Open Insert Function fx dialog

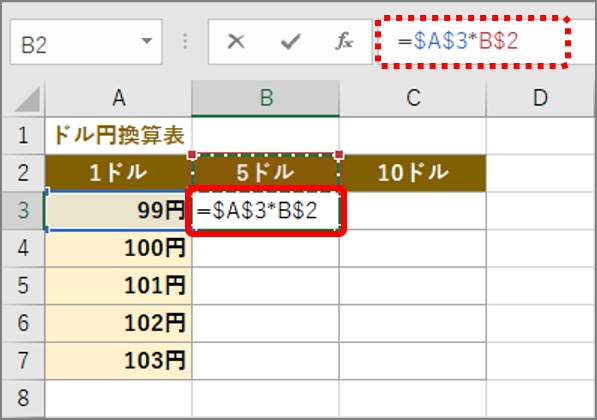pyautogui.click(x=344, y=41)
